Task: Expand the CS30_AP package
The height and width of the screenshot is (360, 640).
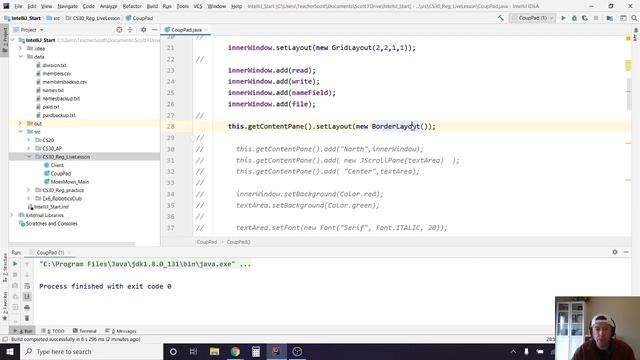Action: (x=29, y=148)
